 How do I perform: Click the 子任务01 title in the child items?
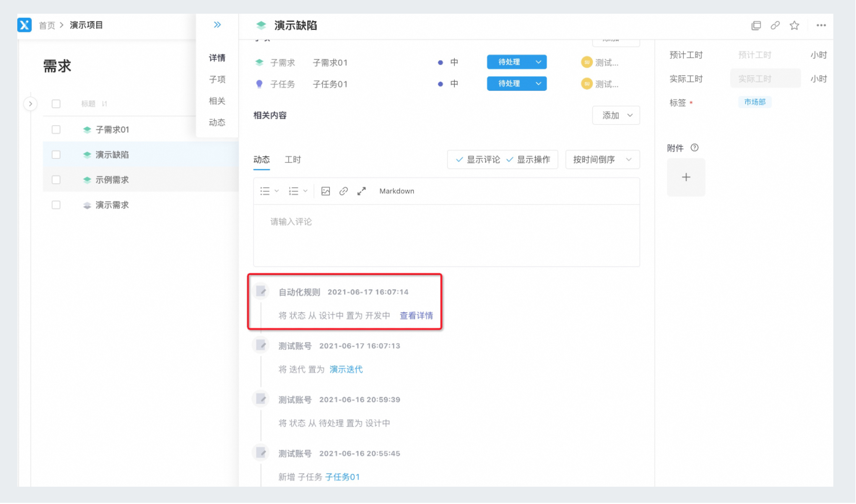330,84
